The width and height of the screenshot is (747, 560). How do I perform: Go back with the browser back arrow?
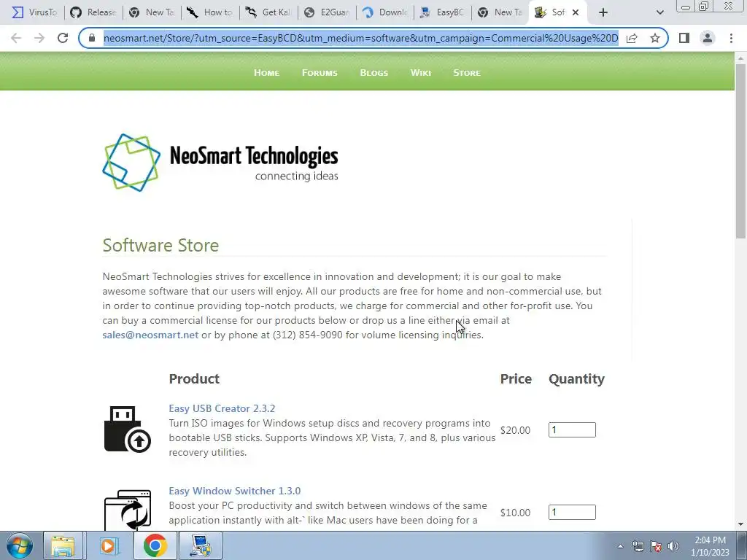pos(16,38)
